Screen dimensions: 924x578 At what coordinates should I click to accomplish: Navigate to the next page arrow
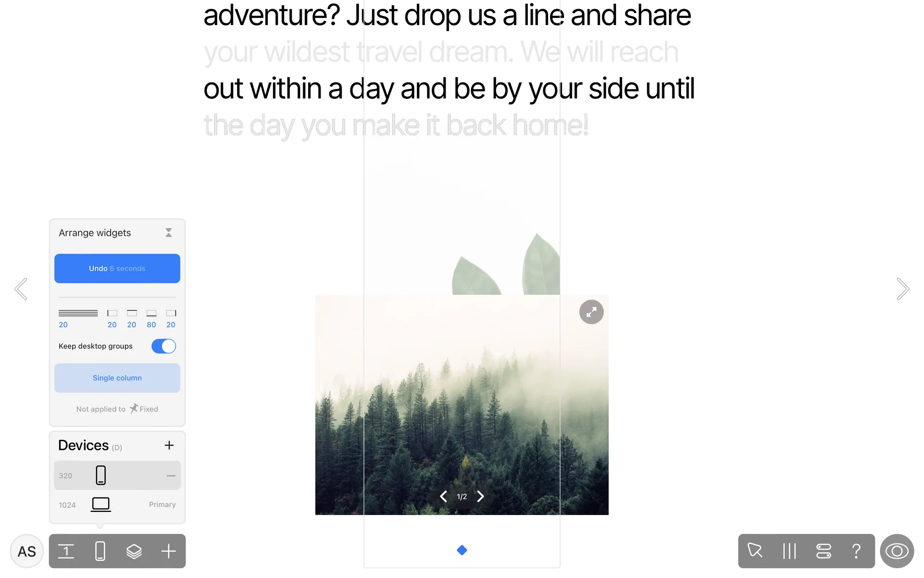pyautogui.click(x=903, y=289)
